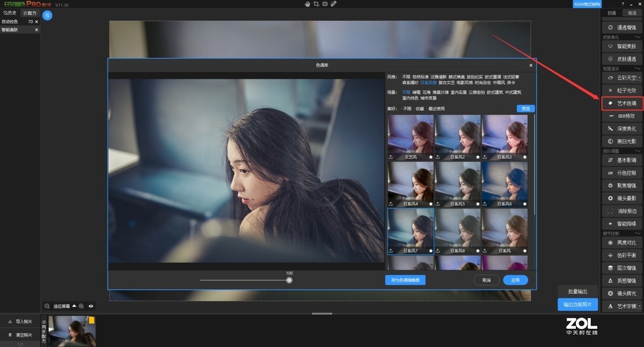Click the 取消 button
The image size is (644, 347).
click(486, 280)
